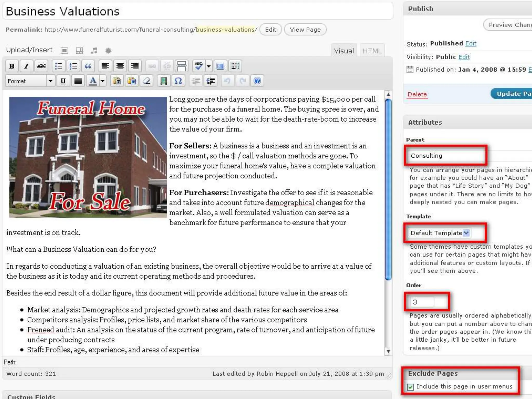Click Paste from Word icon
The height and width of the screenshot is (399, 532).
coord(132,81)
